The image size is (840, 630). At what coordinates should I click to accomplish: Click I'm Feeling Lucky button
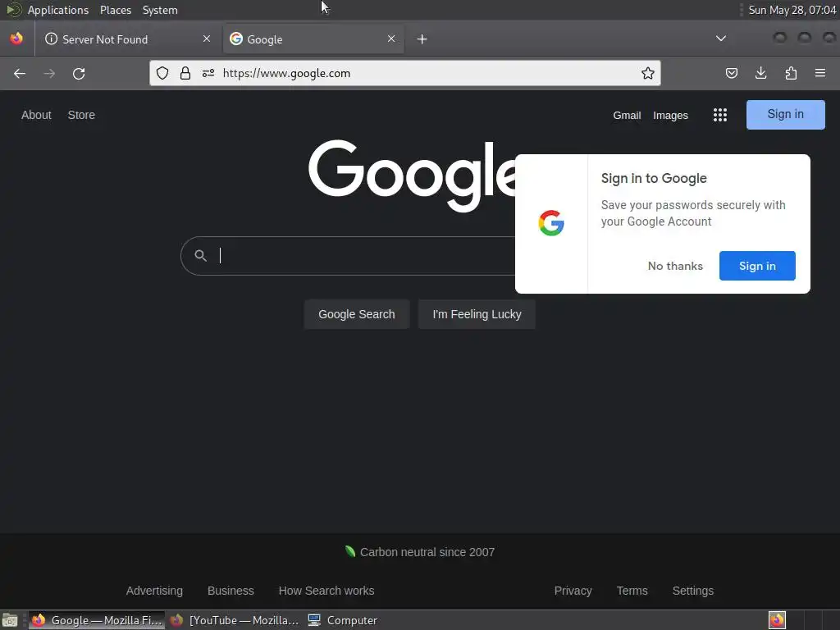(x=477, y=314)
